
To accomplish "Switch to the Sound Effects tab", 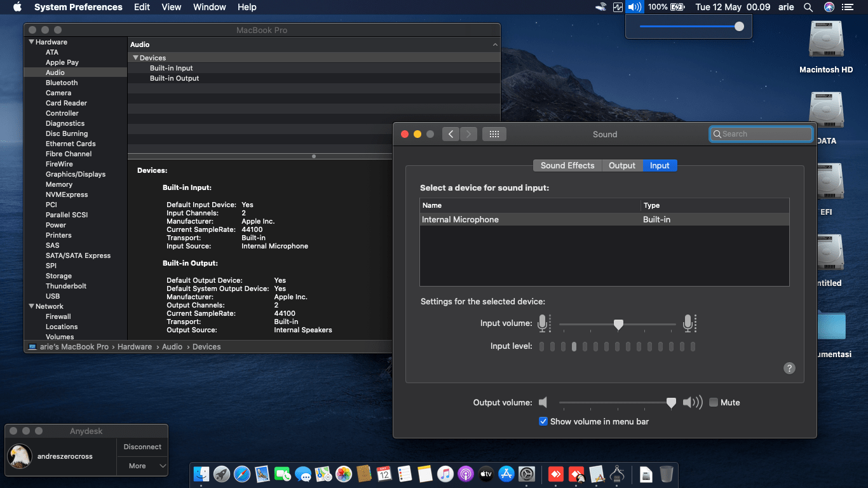I will point(567,165).
